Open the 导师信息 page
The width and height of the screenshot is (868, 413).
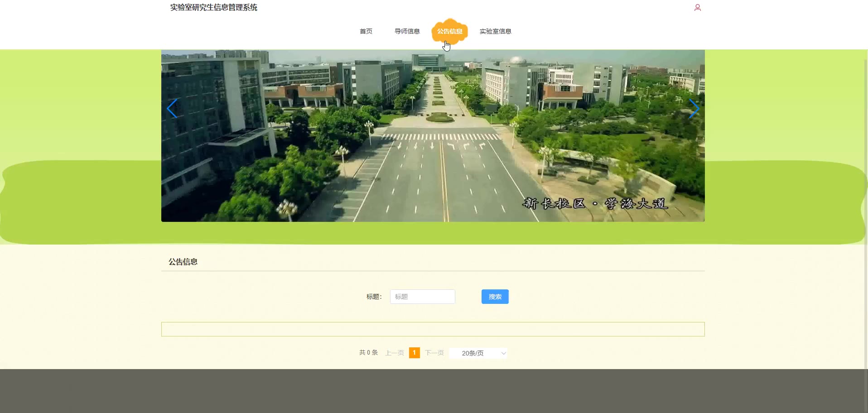coord(407,31)
